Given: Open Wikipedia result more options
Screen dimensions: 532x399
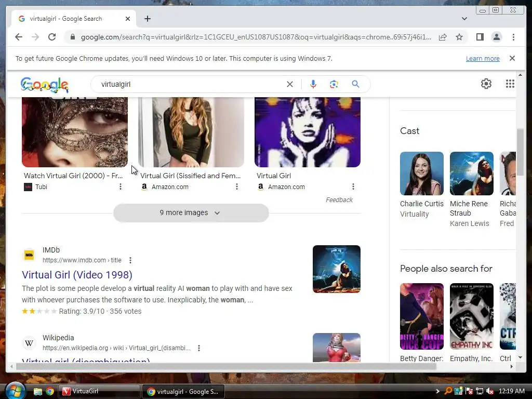Looking at the screenshot, I should point(199,348).
